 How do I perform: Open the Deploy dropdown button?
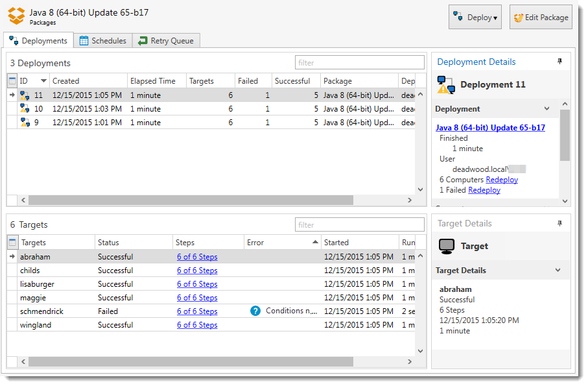point(475,18)
